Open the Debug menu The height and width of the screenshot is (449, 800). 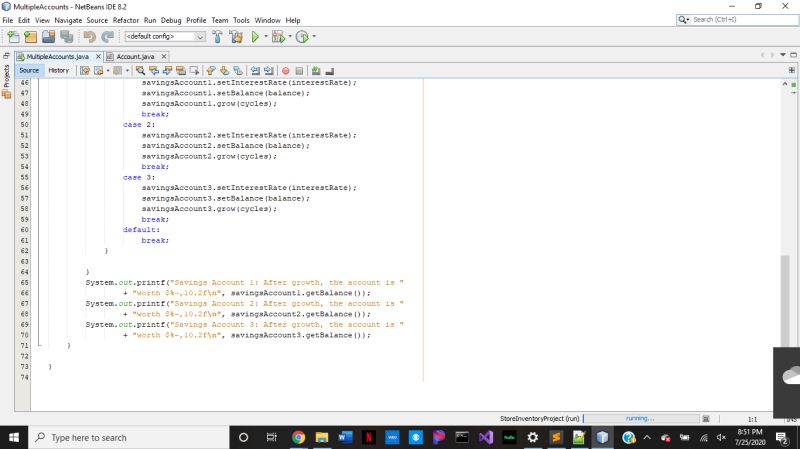pyautogui.click(x=171, y=20)
